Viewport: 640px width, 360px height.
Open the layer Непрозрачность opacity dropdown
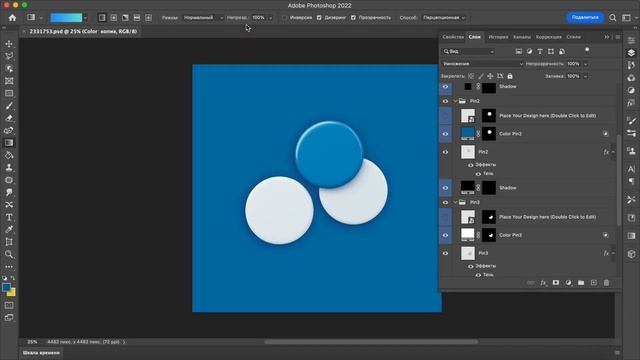point(586,64)
